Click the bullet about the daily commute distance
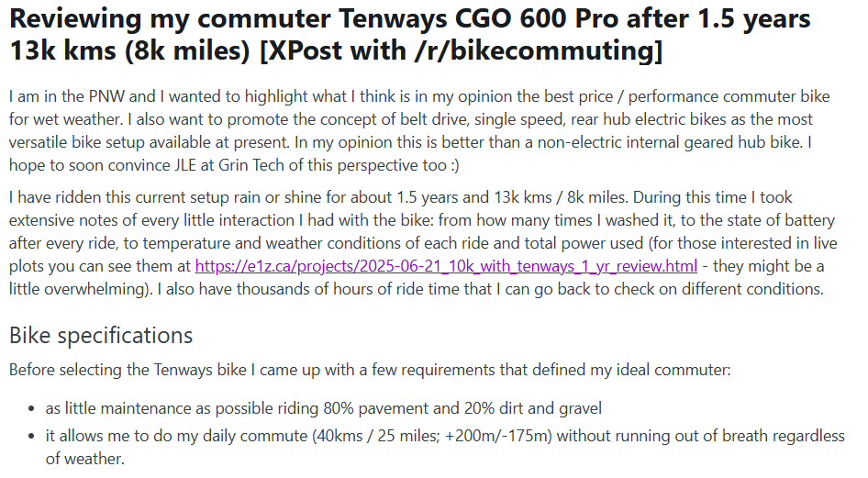Image resolution: width=868 pixels, height=478 pixels. [x=445, y=436]
